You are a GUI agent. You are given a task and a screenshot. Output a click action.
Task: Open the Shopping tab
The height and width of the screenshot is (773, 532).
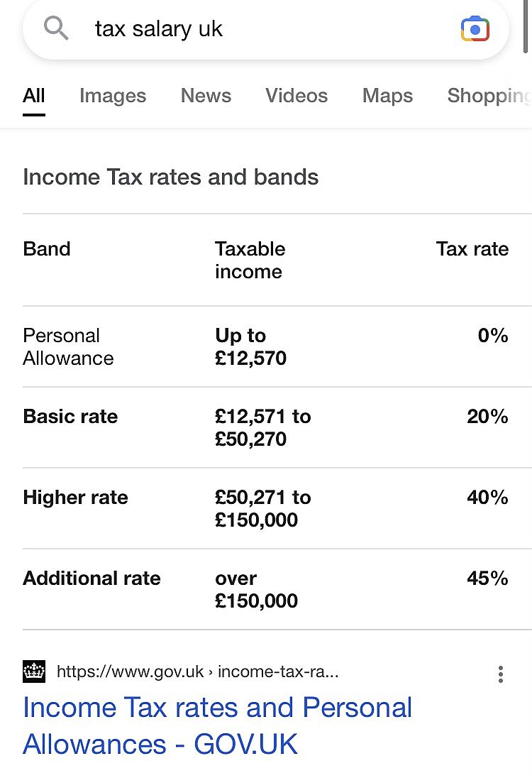tap(488, 96)
